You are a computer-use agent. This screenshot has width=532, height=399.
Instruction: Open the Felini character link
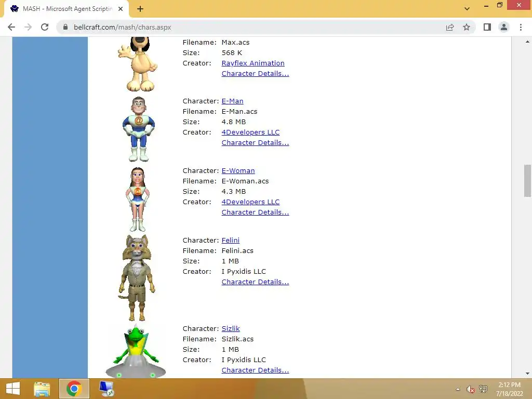[x=230, y=240]
